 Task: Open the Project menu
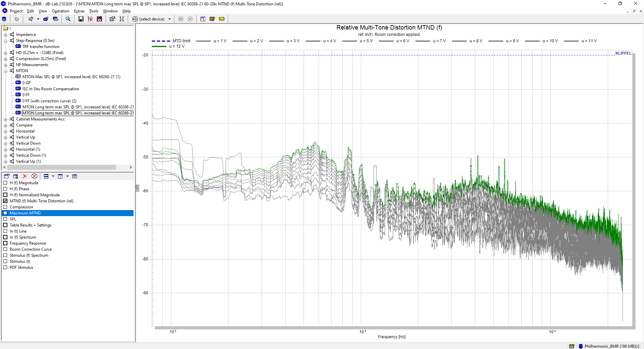(x=16, y=11)
